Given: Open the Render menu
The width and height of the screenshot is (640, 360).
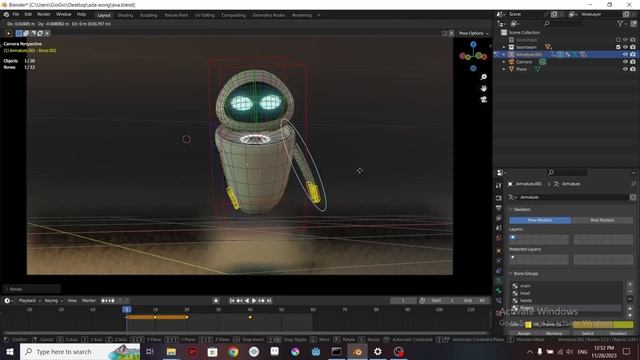Looking at the screenshot, I should (44, 15).
